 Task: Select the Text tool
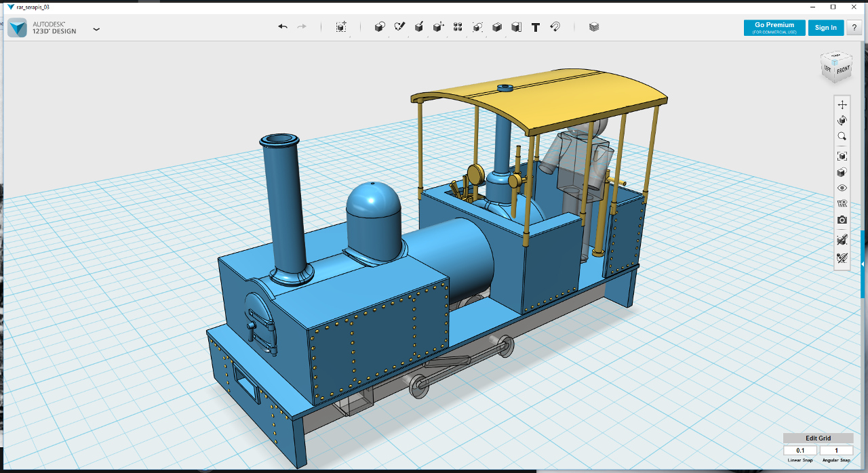[536, 27]
